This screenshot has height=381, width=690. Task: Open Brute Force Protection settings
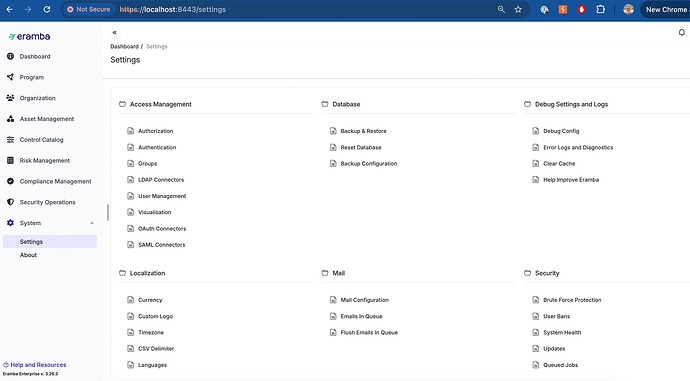[x=572, y=300]
